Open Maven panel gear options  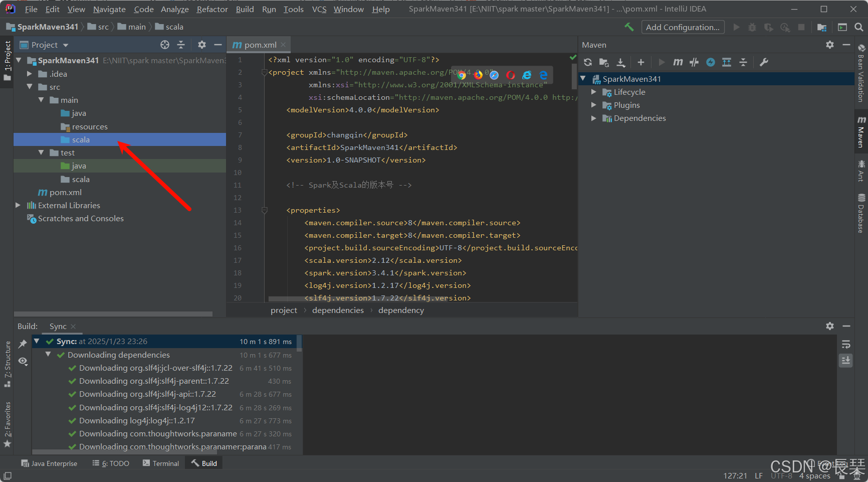[x=830, y=45]
